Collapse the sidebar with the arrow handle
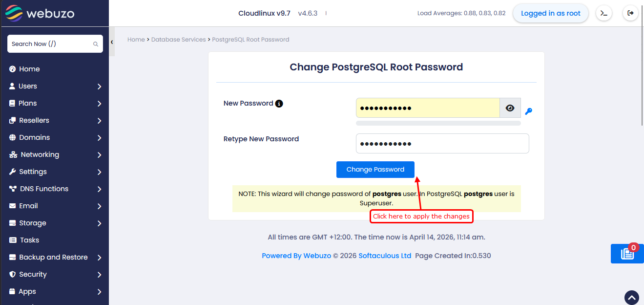The width and height of the screenshot is (644, 305). (x=112, y=43)
